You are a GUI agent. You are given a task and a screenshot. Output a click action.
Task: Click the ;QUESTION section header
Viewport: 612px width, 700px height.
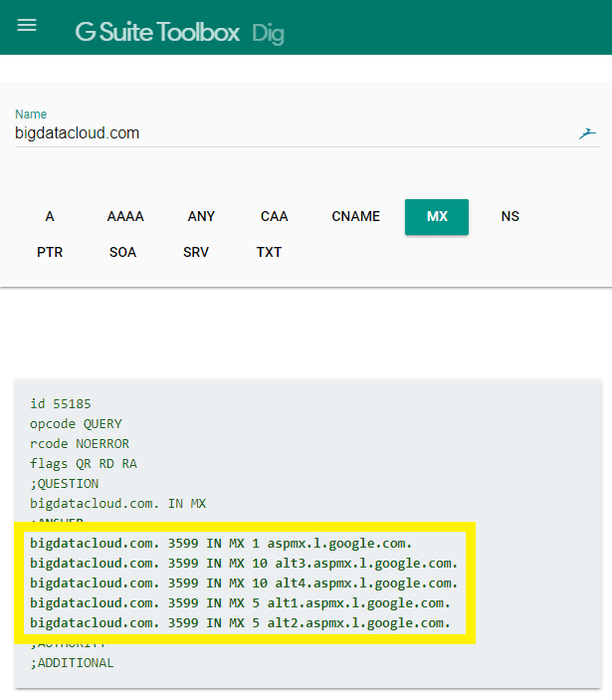[x=65, y=484]
